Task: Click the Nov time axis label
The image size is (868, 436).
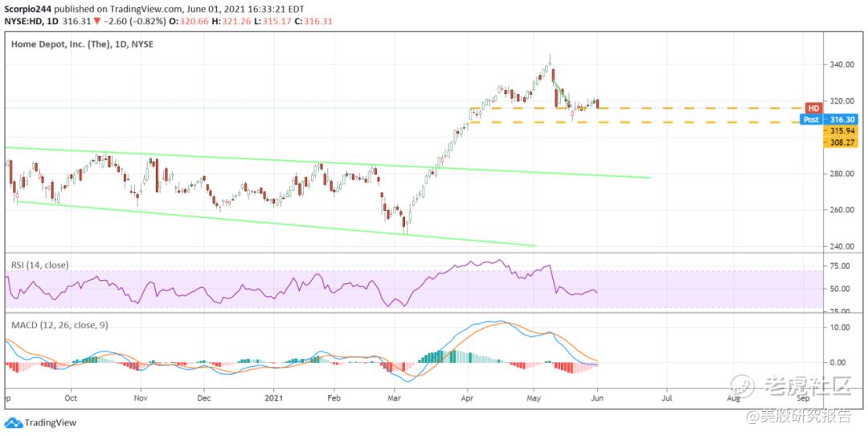Action: [x=141, y=397]
